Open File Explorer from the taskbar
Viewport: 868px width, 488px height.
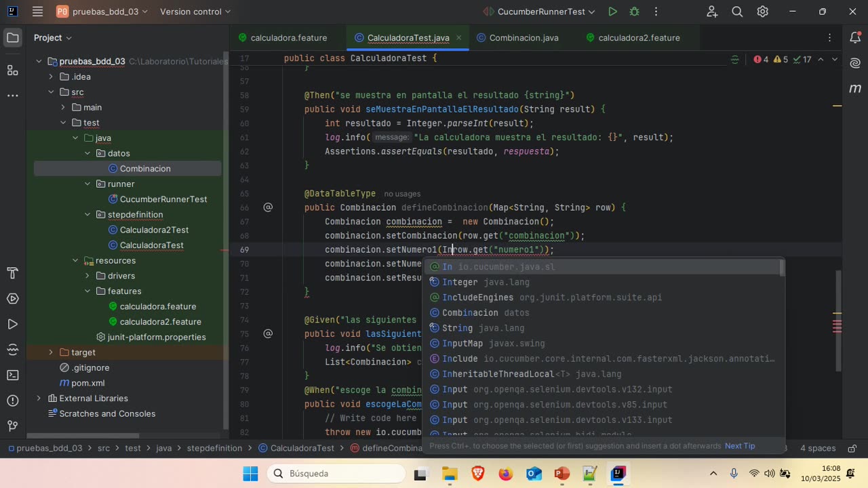coord(450,473)
